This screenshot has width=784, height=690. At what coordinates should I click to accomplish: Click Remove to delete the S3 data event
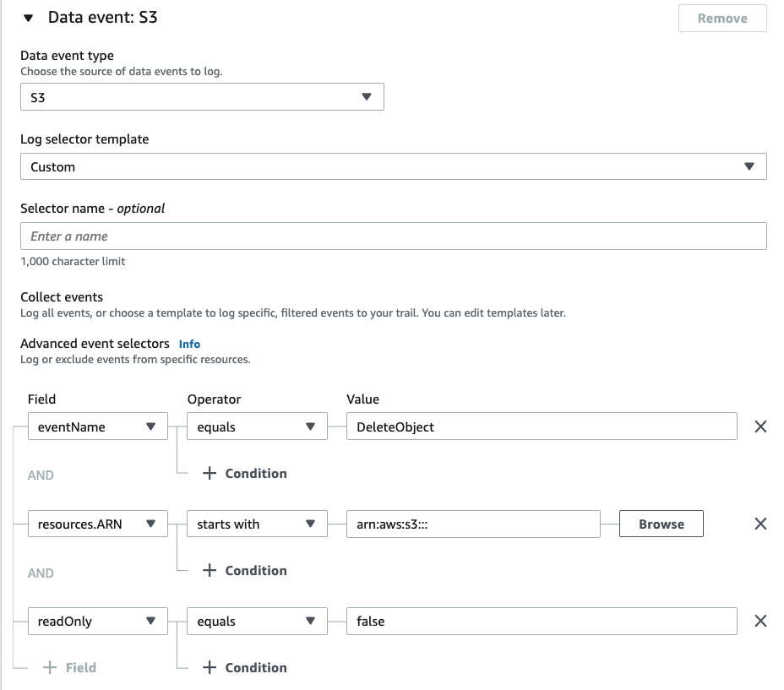(x=722, y=18)
